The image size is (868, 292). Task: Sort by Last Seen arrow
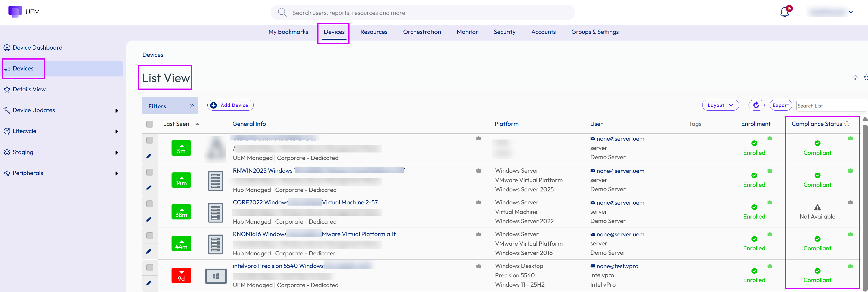pyautogui.click(x=197, y=124)
